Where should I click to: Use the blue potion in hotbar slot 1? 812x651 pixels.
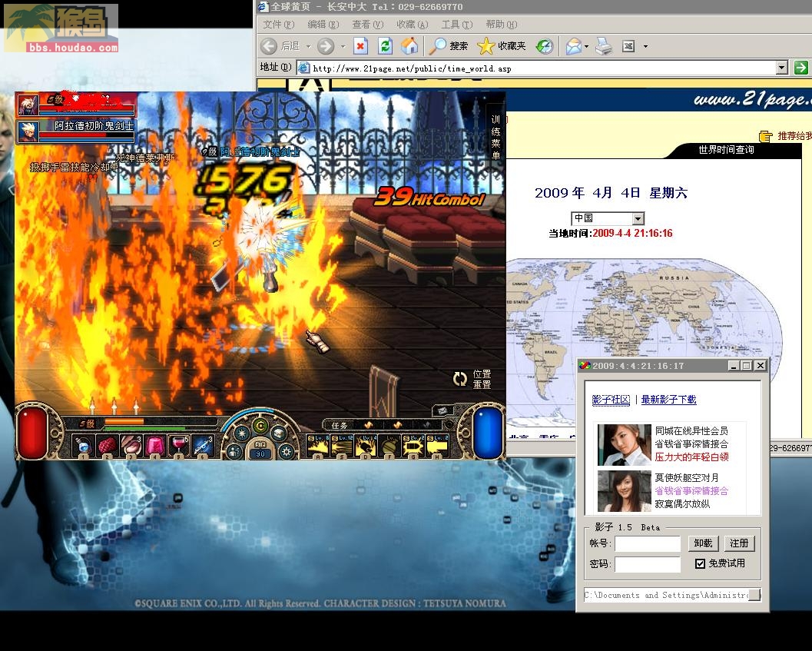tap(84, 446)
